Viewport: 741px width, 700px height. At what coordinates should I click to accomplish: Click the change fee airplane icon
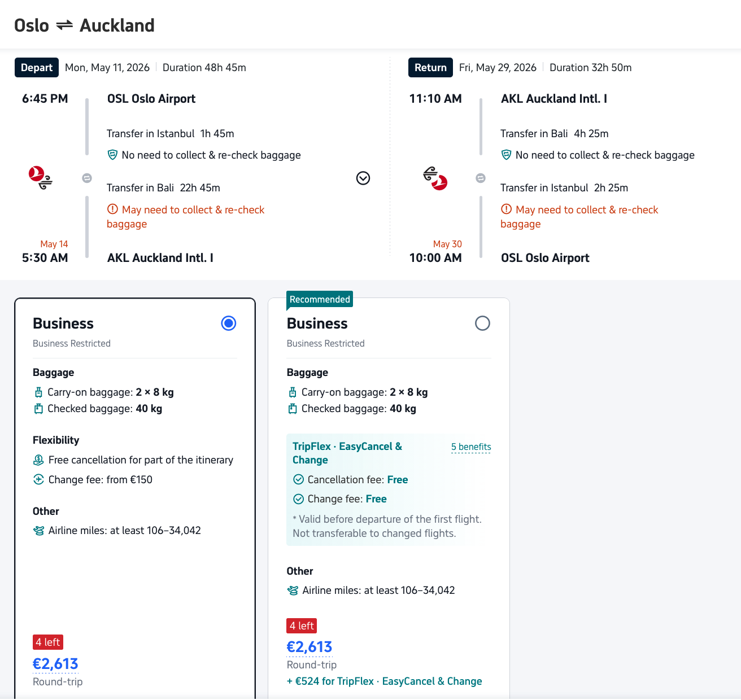tap(38, 480)
